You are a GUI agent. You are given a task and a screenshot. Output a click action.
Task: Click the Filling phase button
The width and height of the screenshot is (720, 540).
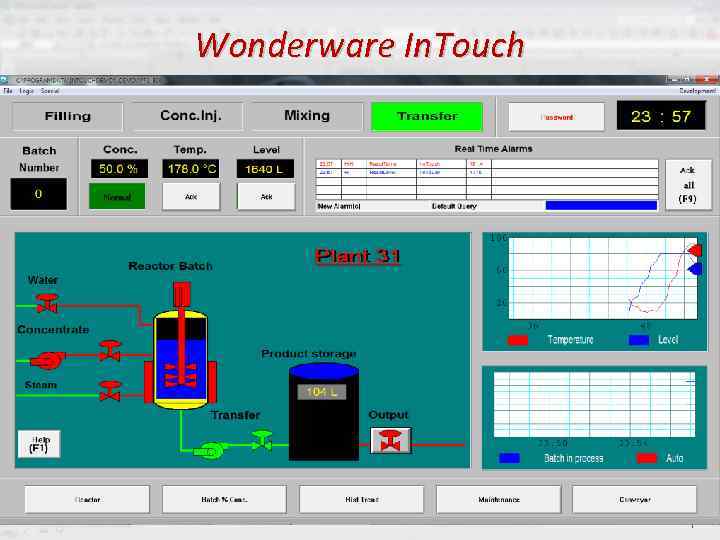pyautogui.click(x=68, y=117)
